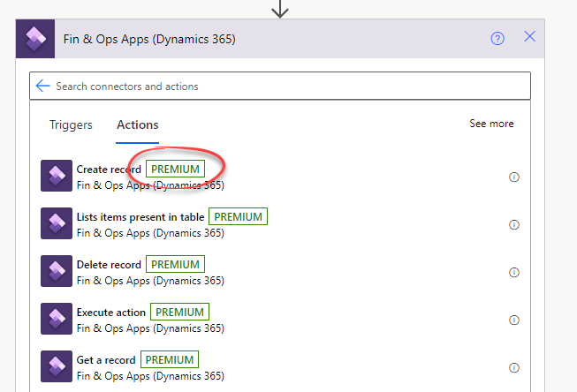Open the help question mark icon

[497, 38]
